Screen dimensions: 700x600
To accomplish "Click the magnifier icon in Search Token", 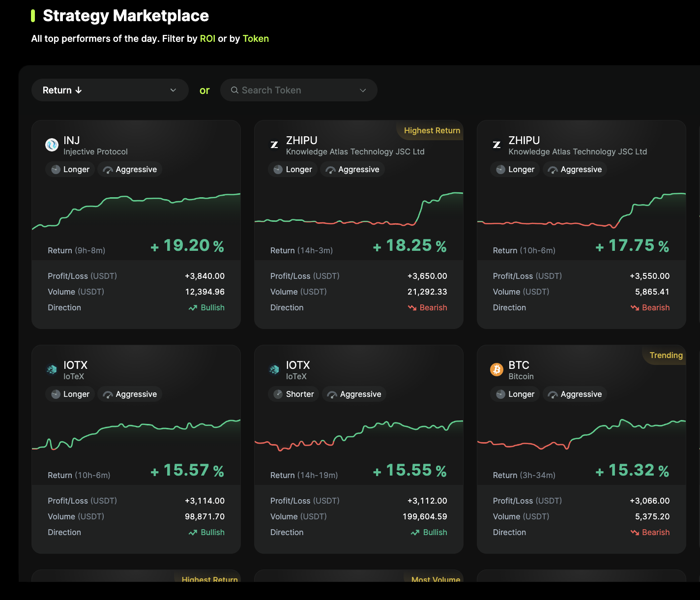I will (x=234, y=90).
